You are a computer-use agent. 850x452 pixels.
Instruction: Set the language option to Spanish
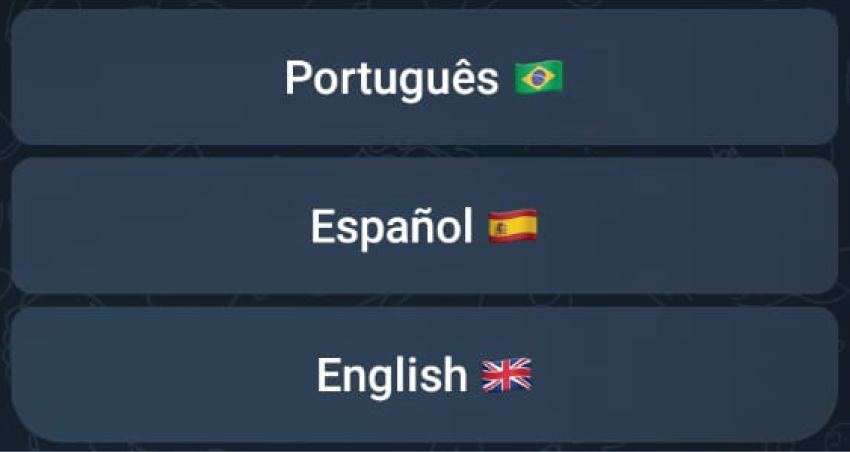424,226
